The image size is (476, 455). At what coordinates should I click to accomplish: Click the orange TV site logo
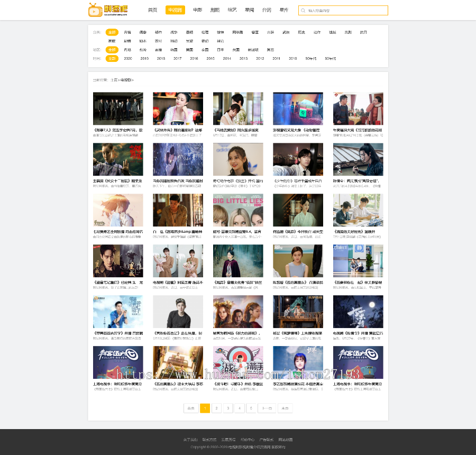pos(108,10)
